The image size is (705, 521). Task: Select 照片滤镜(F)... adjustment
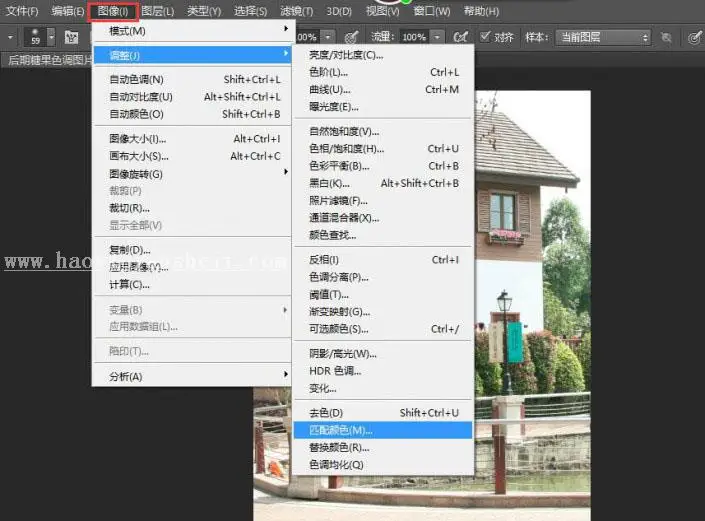point(383,200)
